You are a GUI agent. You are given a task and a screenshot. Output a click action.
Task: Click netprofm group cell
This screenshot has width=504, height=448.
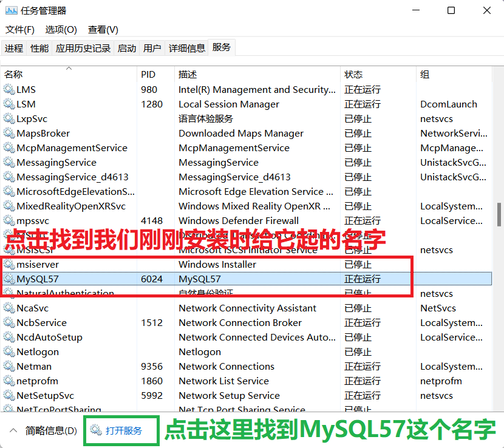(441, 381)
